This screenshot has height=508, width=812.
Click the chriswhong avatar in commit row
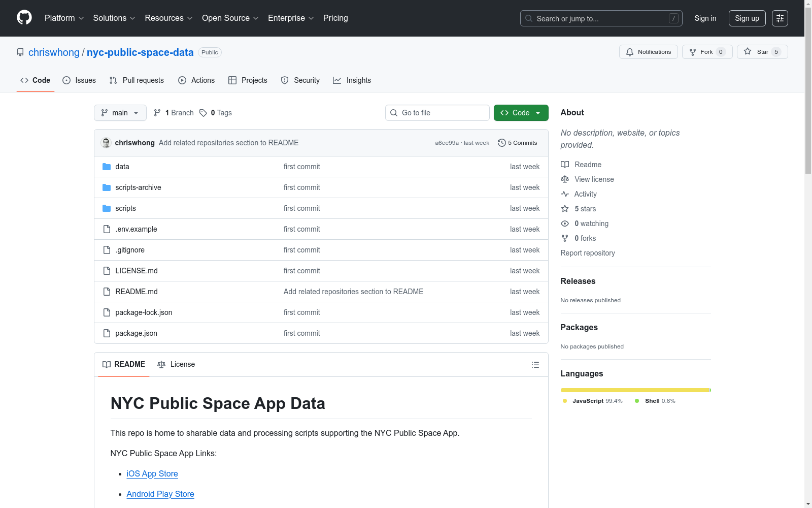pyautogui.click(x=106, y=143)
